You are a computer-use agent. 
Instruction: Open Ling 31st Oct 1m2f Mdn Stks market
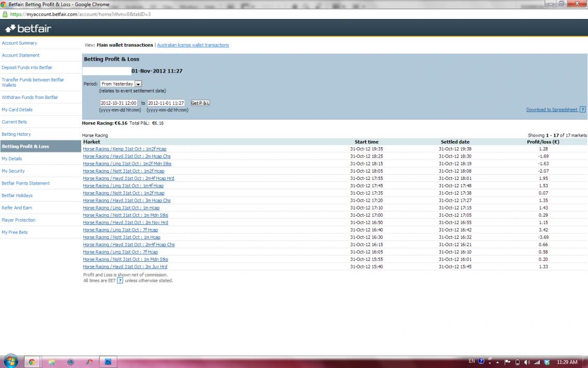coord(127,164)
